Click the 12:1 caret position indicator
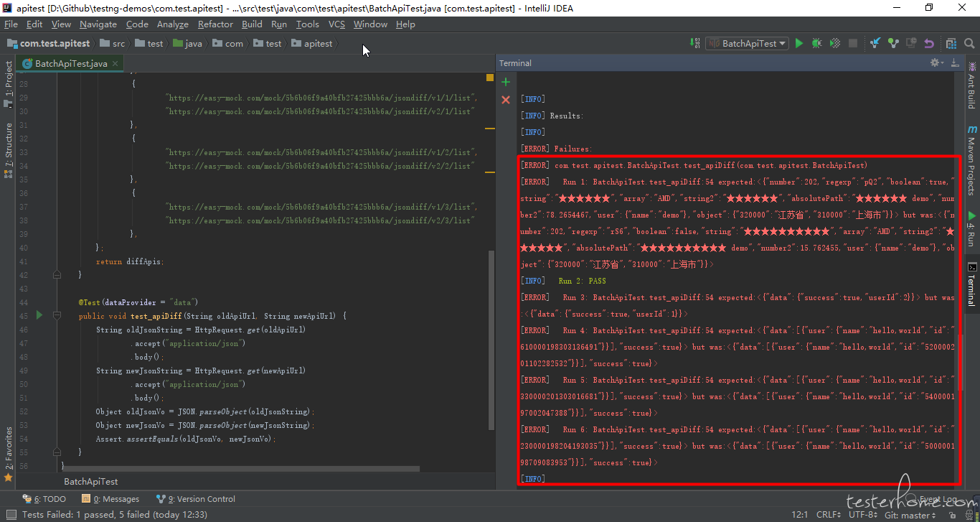Image resolution: width=980 pixels, height=522 pixels. 800,515
